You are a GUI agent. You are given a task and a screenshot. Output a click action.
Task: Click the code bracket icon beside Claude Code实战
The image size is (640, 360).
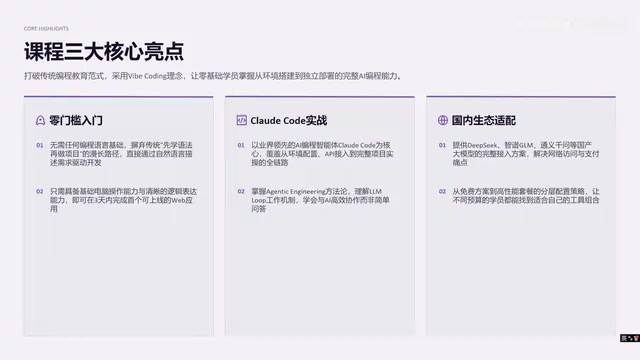pyautogui.click(x=242, y=120)
